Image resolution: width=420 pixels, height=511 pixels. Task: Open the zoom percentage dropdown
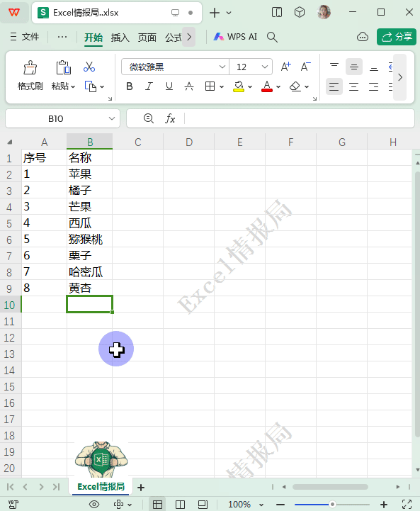[261, 505]
